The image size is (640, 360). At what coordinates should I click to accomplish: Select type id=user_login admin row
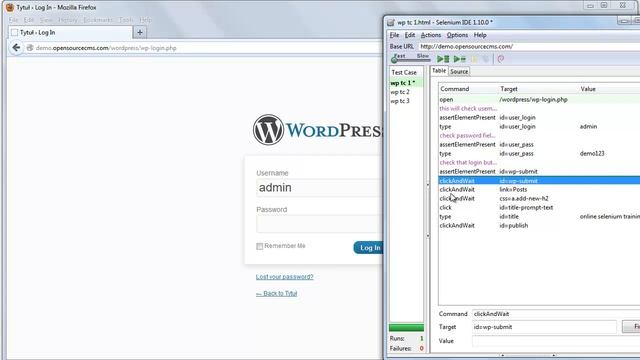(x=539, y=127)
